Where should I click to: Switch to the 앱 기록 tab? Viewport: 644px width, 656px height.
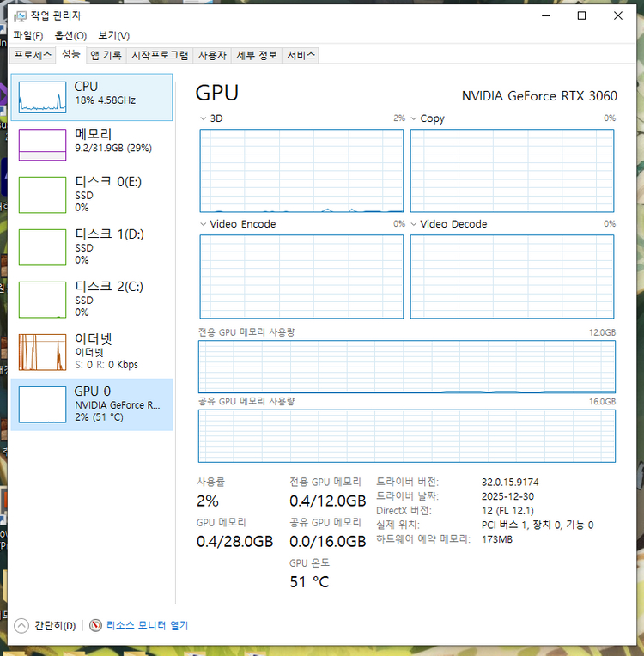tap(106, 55)
